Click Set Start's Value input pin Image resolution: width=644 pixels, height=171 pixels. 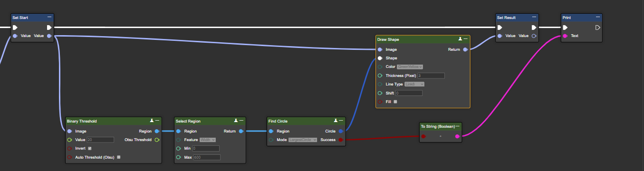pyautogui.click(x=15, y=36)
